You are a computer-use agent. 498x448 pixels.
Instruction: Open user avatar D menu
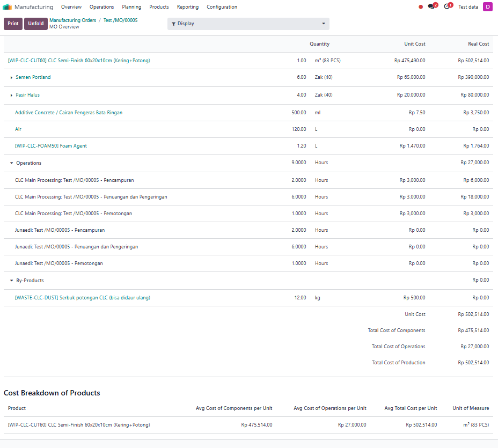coord(487,6)
